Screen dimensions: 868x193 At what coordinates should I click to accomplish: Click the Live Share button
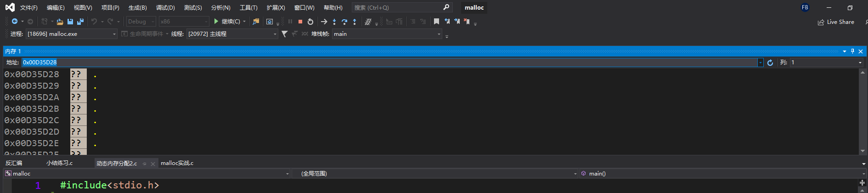pyautogui.click(x=836, y=22)
